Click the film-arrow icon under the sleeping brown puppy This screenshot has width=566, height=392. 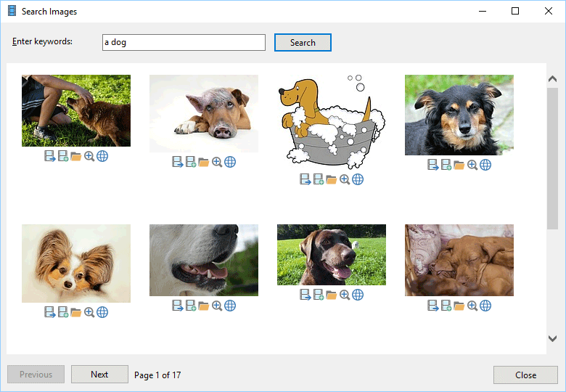click(x=433, y=306)
